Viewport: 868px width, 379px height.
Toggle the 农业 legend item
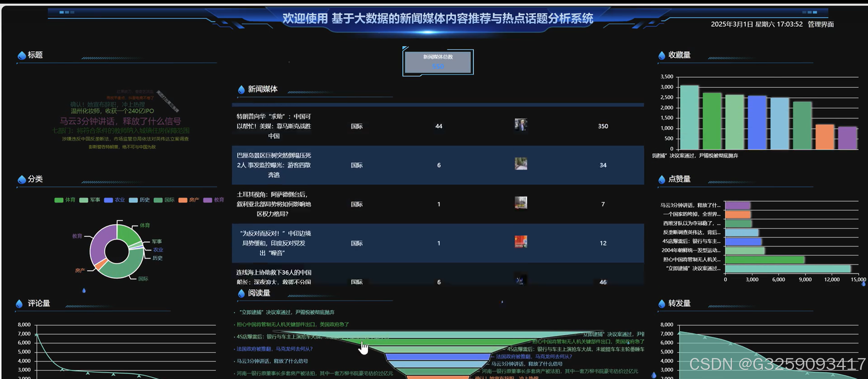(x=115, y=200)
